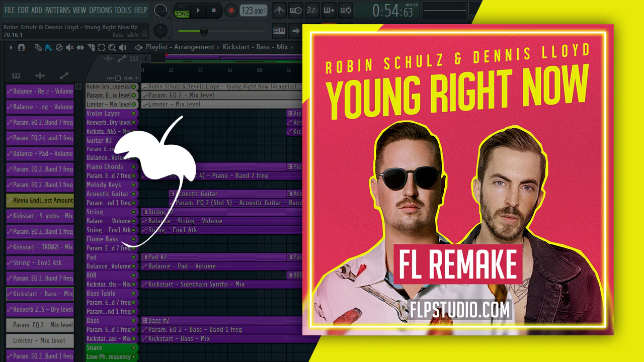Select the Paint brush tool
This screenshot has height=362, width=644.
pyautogui.click(x=48, y=48)
